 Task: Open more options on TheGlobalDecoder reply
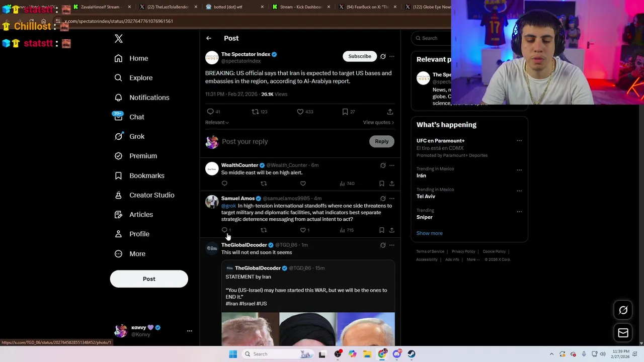tap(392, 245)
